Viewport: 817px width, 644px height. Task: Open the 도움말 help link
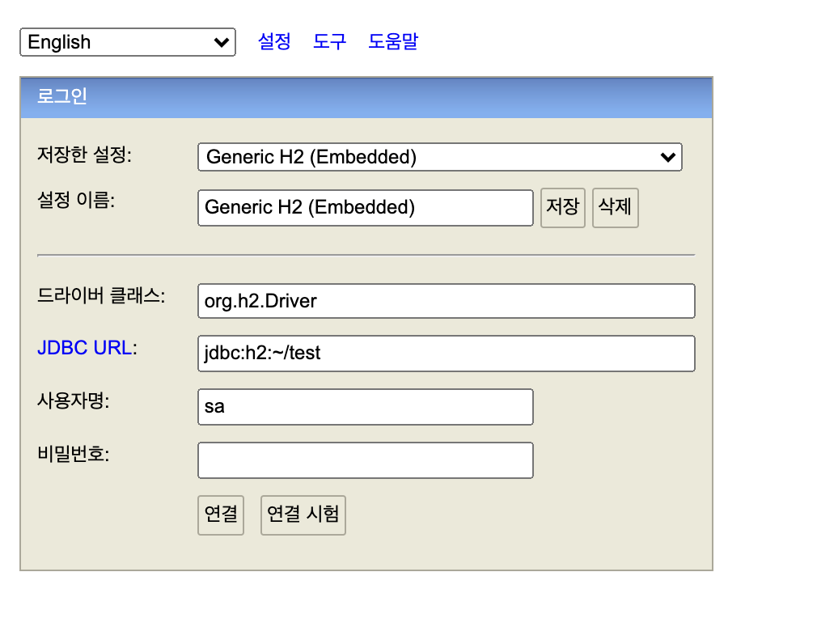pyautogui.click(x=393, y=41)
